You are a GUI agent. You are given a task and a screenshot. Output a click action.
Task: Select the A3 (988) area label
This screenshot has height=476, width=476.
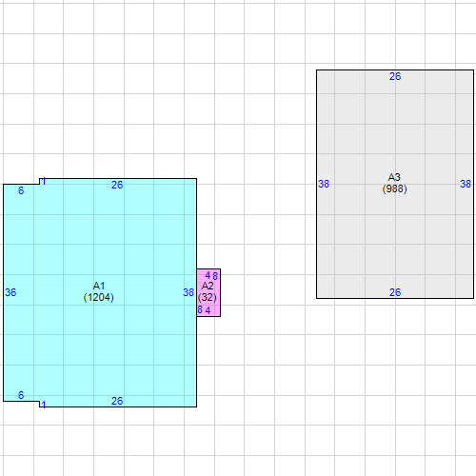pyautogui.click(x=394, y=183)
